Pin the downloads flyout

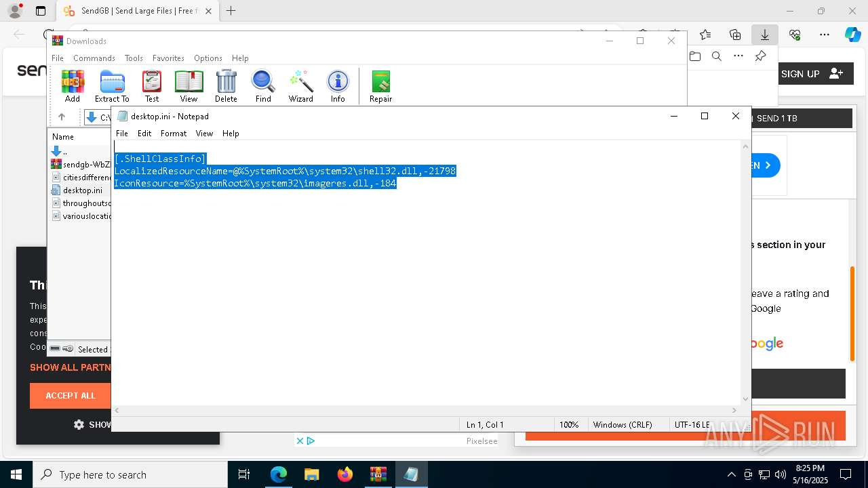pyautogui.click(x=760, y=56)
